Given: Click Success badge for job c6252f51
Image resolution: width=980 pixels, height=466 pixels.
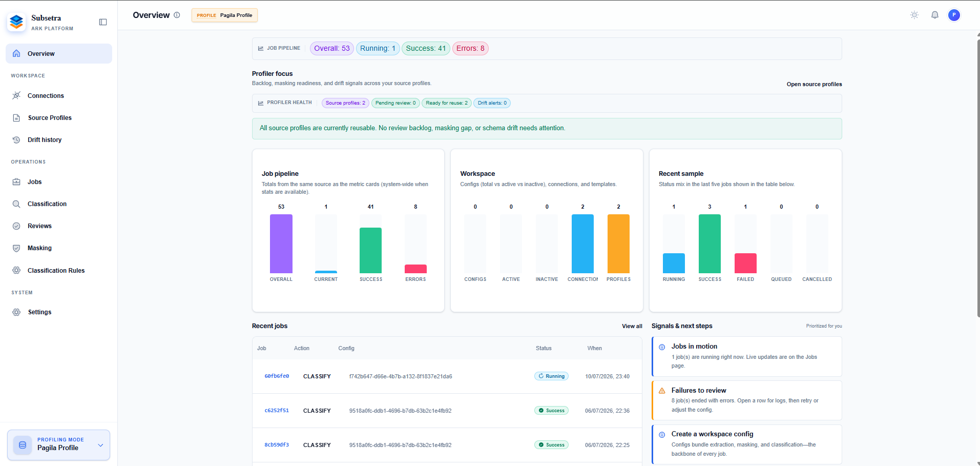Looking at the screenshot, I should (x=551, y=411).
